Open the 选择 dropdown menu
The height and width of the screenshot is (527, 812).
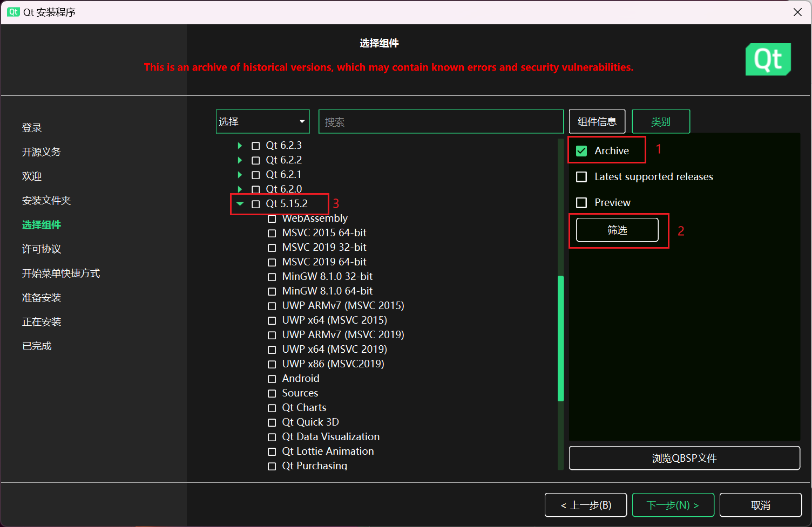tap(262, 121)
